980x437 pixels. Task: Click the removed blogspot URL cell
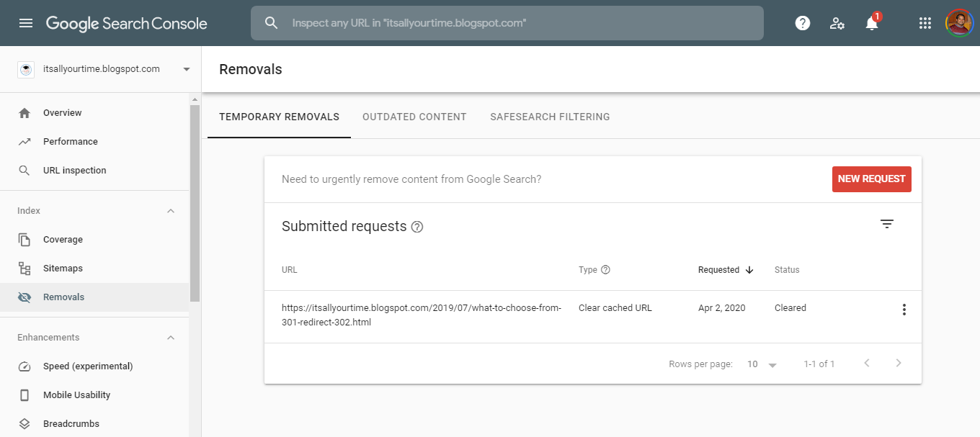pos(422,315)
